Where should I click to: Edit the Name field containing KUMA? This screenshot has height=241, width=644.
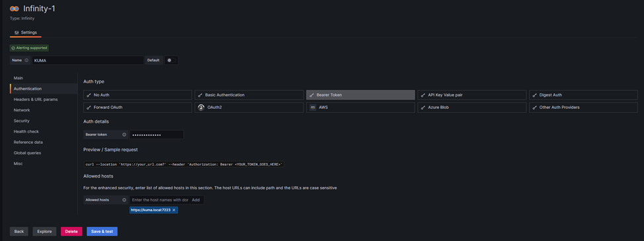coord(87,60)
